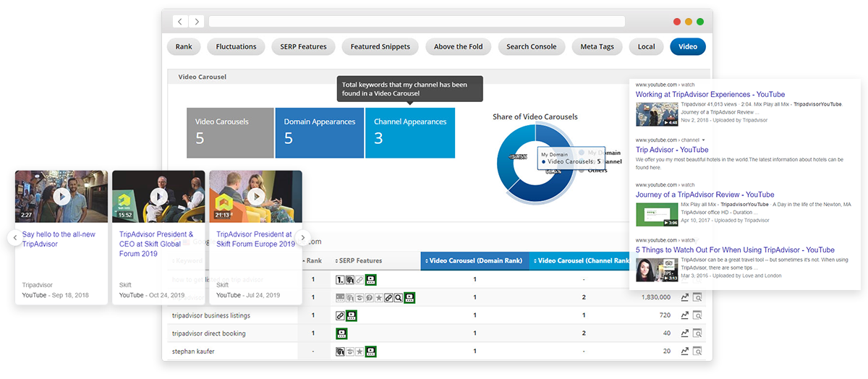868x379 pixels.
Task: Advance the video carousel with right arrow
Action: [304, 237]
